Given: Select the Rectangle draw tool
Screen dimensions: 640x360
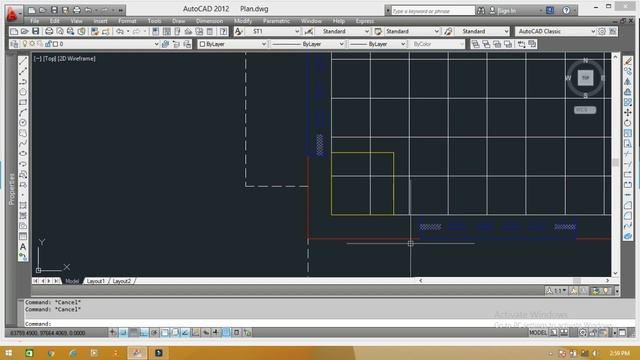Looking at the screenshot, I should (x=23, y=102).
